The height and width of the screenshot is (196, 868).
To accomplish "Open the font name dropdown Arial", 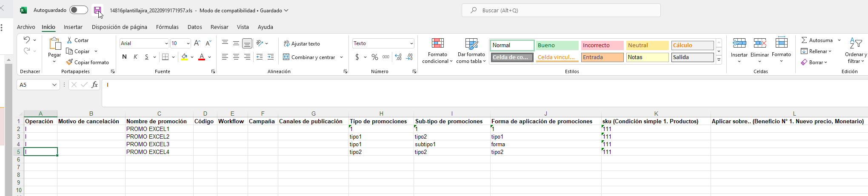I will tap(166, 43).
